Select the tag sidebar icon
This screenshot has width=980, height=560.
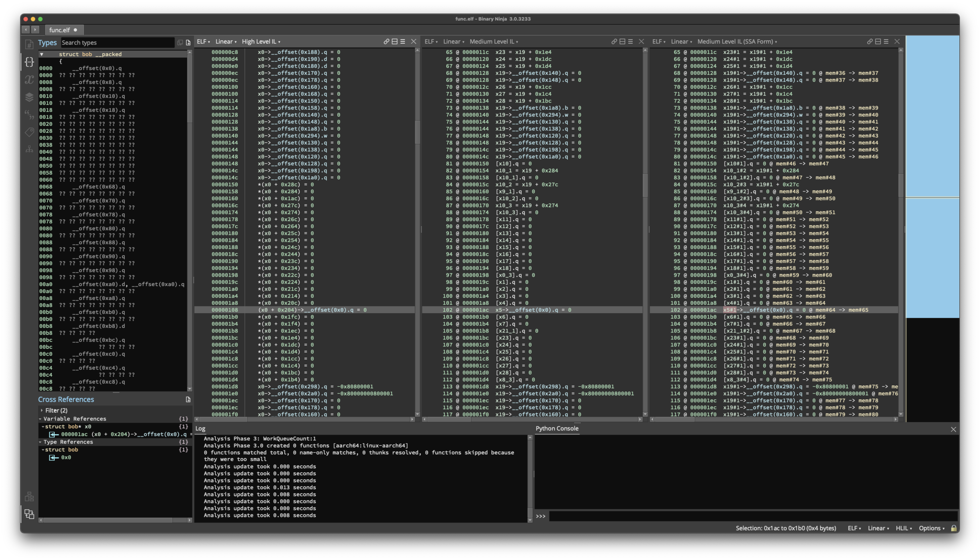coord(30,132)
